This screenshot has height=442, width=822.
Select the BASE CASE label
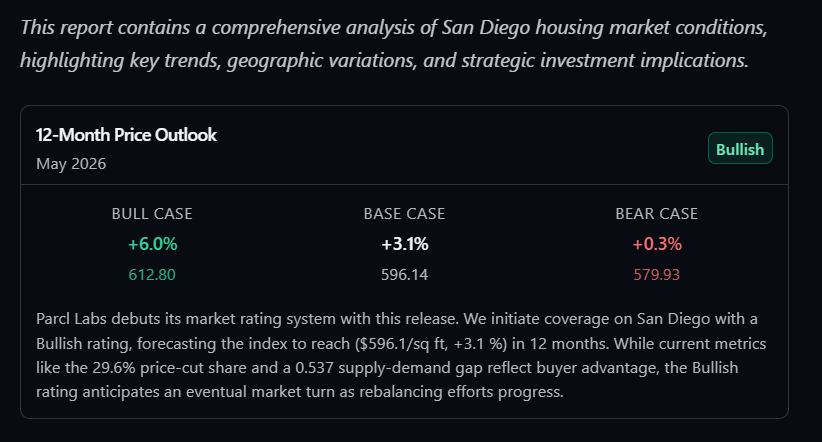tap(404, 213)
